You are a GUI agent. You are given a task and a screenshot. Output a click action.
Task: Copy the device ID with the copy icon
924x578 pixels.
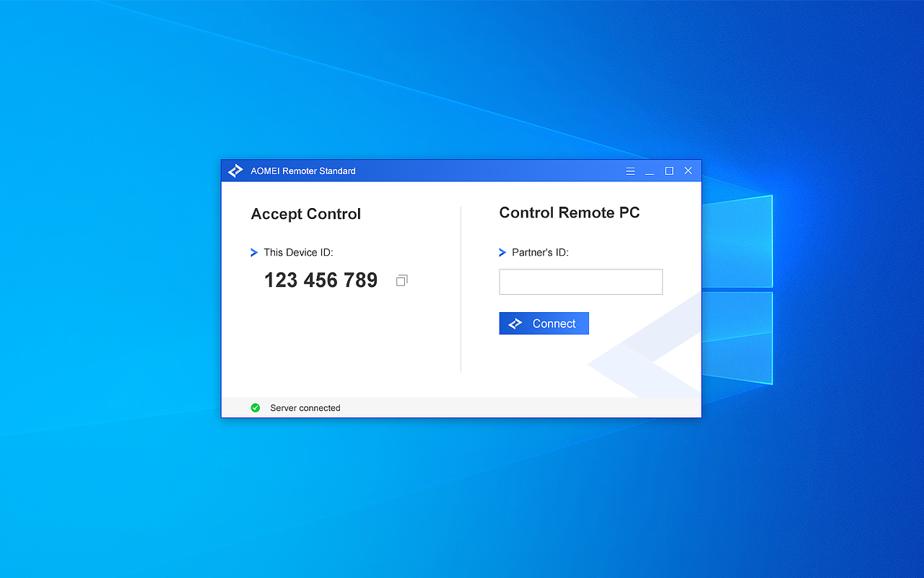402,280
